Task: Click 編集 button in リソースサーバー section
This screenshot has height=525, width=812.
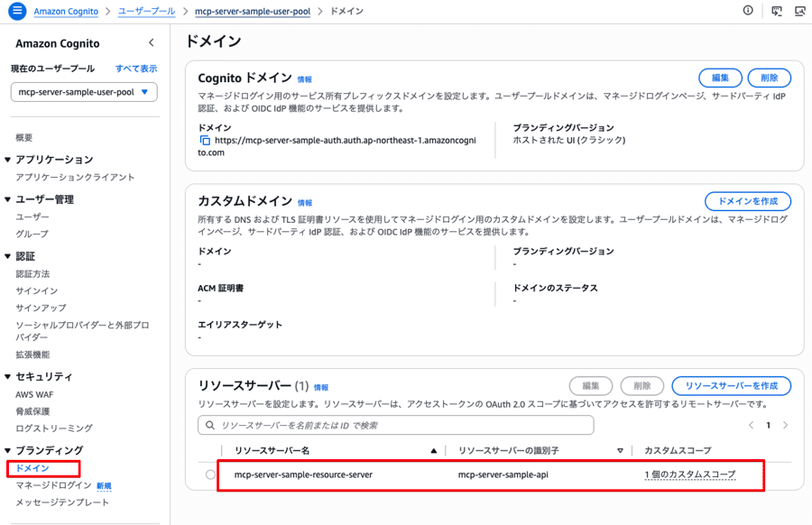Action: click(x=591, y=386)
